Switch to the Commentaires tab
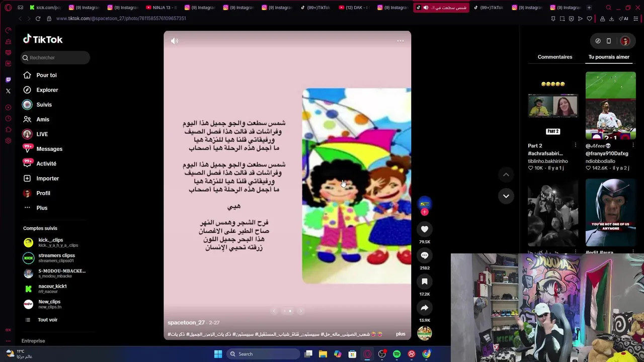Image resolution: width=644 pixels, height=362 pixels. 555,57
